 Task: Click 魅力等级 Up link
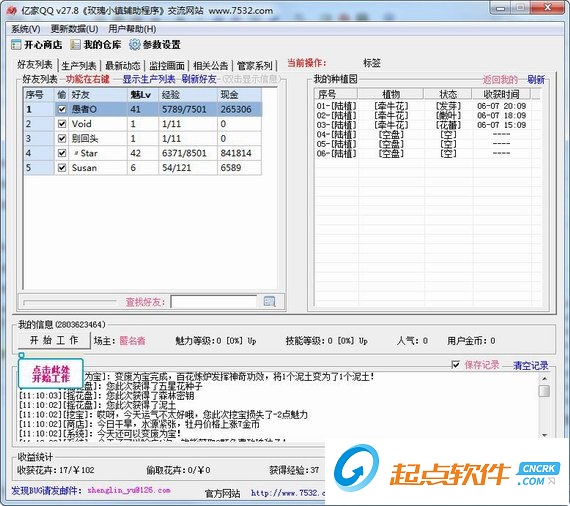click(x=252, y=341)
